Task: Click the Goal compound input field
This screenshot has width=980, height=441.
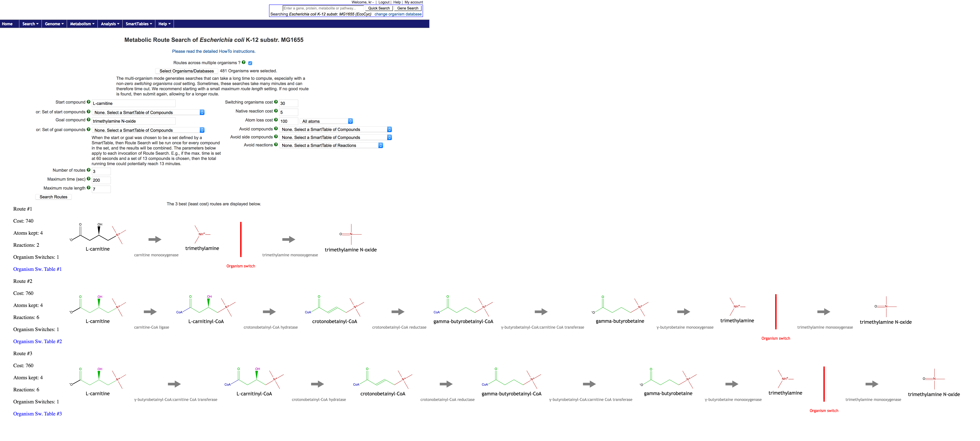Action: 134,121
